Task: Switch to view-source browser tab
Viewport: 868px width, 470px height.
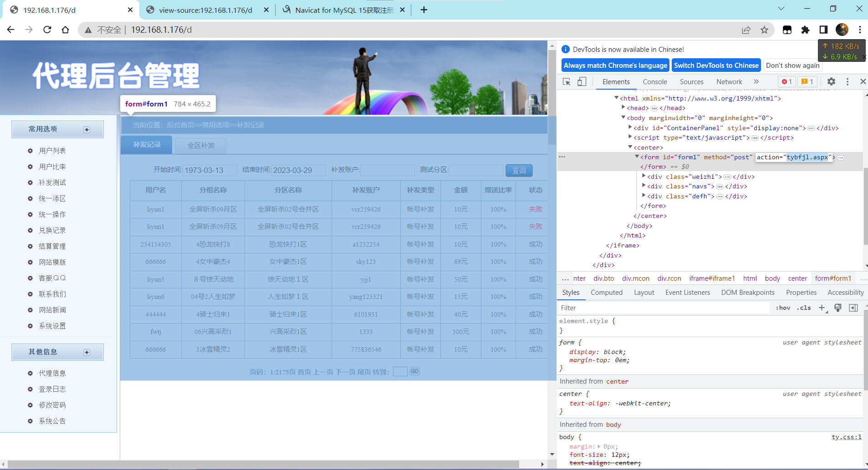Action: tap(205, 10)
